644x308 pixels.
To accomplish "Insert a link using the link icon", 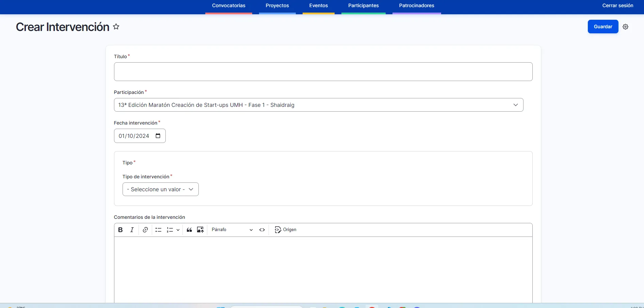I will [145, 230].
